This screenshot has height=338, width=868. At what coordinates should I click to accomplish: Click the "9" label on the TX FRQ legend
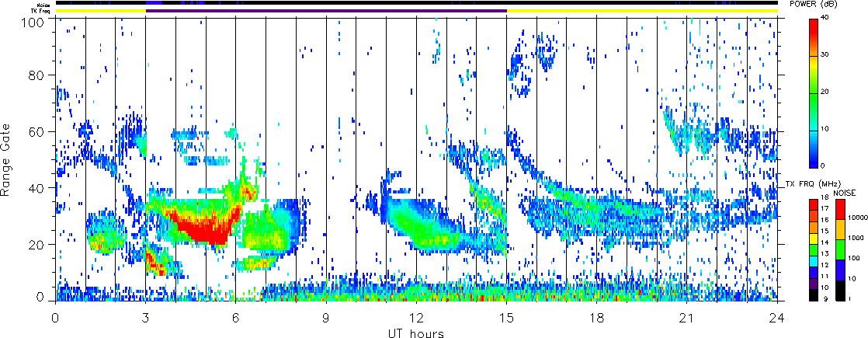point(825,298)
